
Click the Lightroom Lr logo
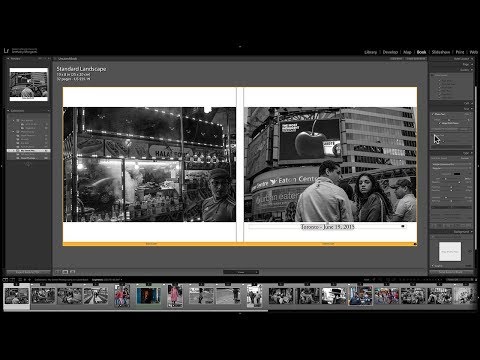[6, 51]
